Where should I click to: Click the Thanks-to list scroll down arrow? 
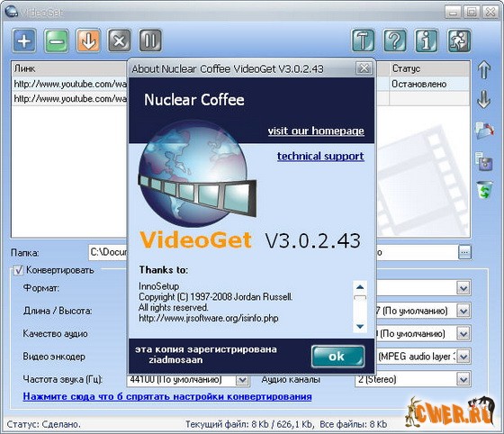pos(360,327)
